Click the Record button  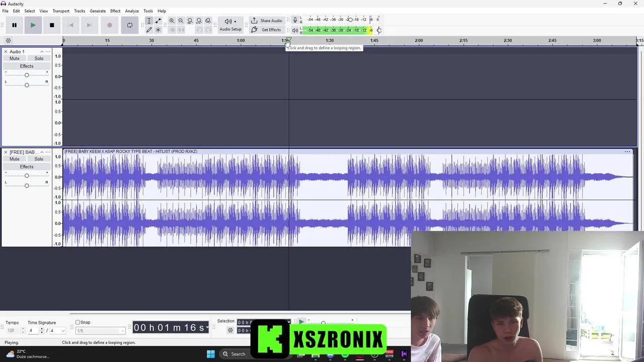(110, 25)
